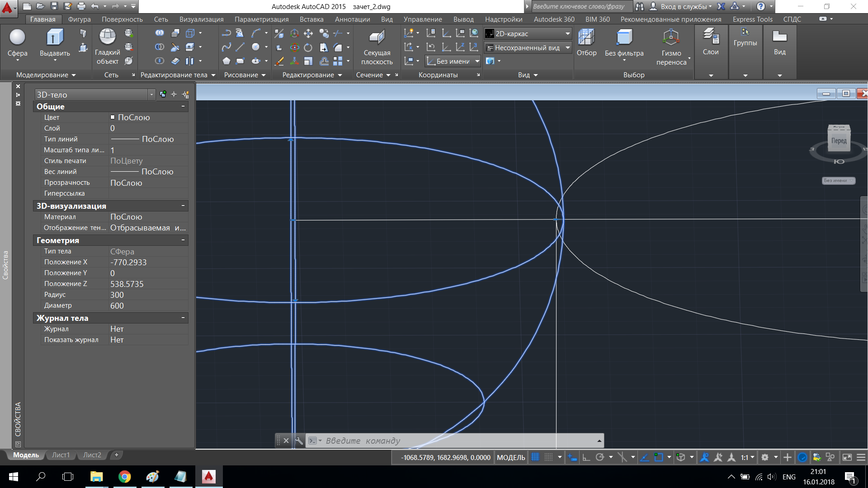Open the Слои layers panel button
This screenshot has width=868, height=488.
(x=711, y=42)
